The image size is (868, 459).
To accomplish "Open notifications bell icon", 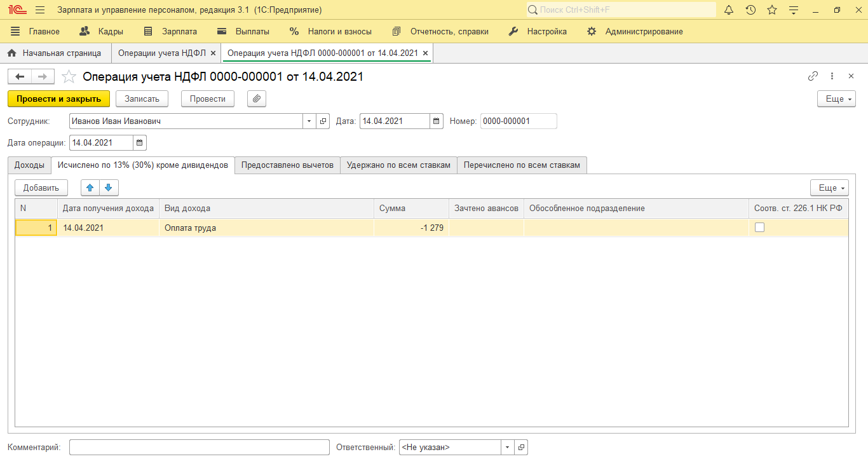I will point(729,10).
